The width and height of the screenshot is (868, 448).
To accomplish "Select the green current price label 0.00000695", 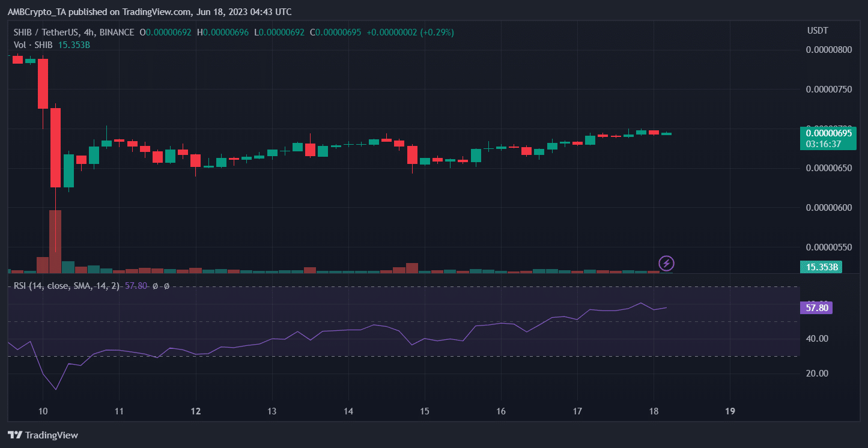I will [x=828, y=133].
